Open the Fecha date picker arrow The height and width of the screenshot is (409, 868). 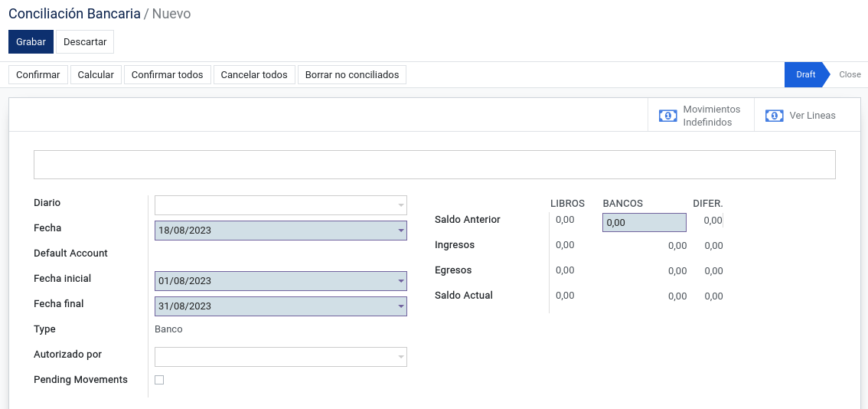pyautogui.click(x=401, y=231)
